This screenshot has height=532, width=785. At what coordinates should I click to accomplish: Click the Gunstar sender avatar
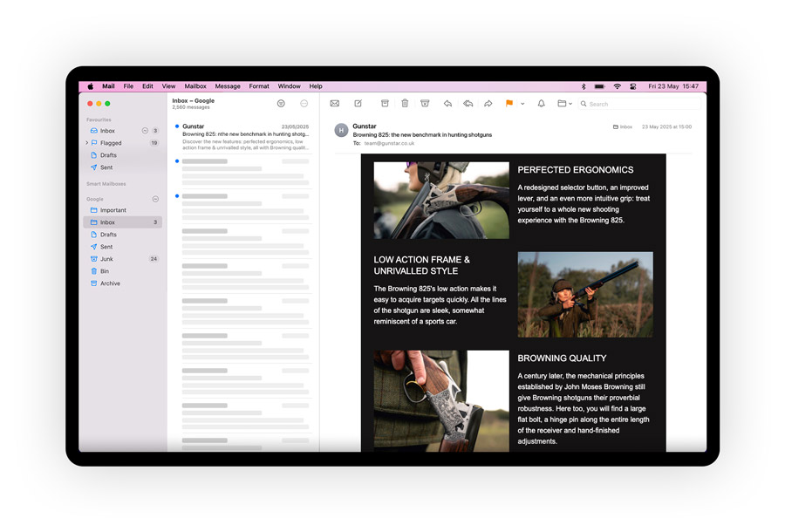(341, 130)
